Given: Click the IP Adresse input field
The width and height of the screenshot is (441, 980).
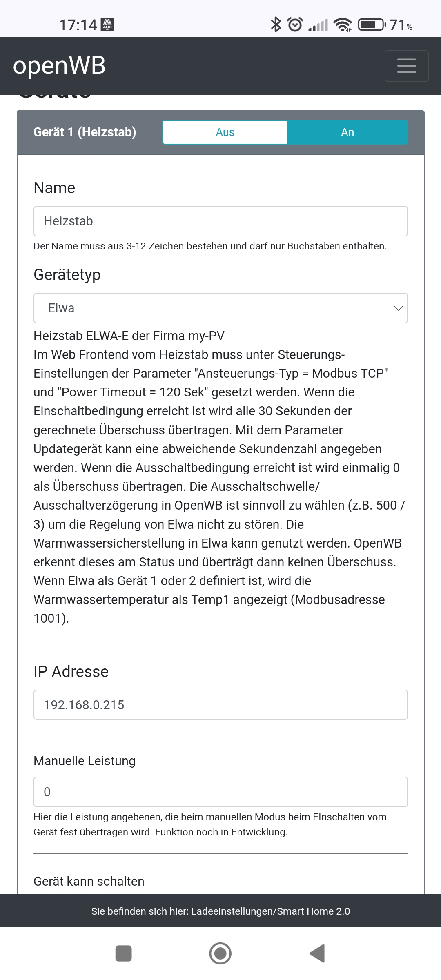Looking at the screenshot, I should 220,705.
